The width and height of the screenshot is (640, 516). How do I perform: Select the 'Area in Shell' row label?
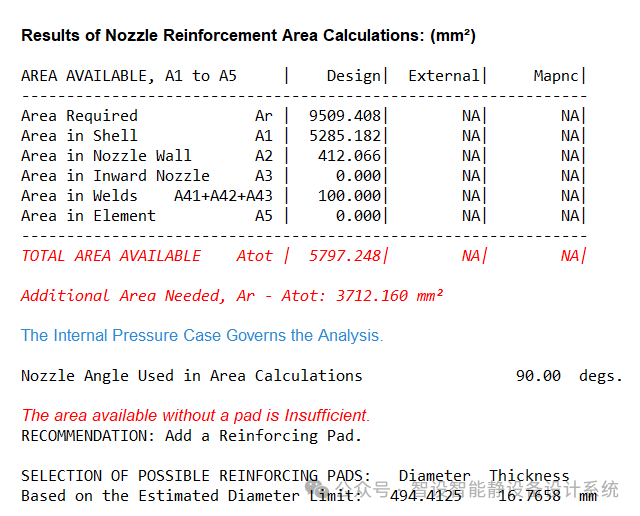[79, 136]
